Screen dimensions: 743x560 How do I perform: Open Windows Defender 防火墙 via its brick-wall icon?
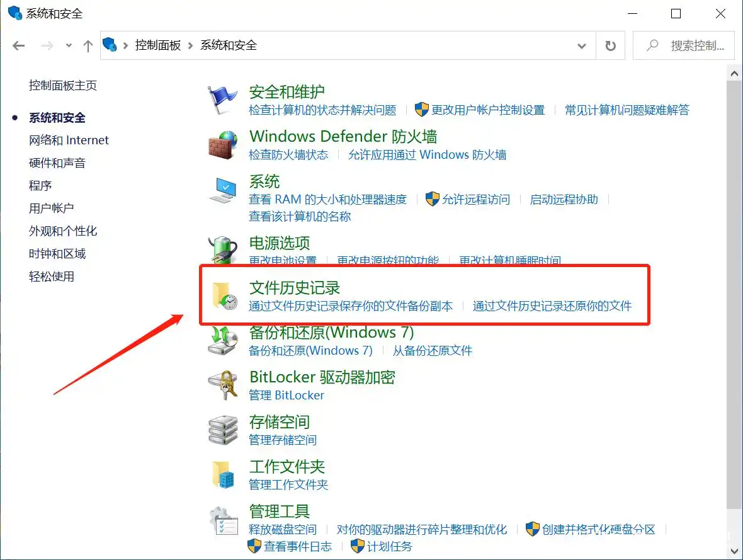[x=222, y=145]
